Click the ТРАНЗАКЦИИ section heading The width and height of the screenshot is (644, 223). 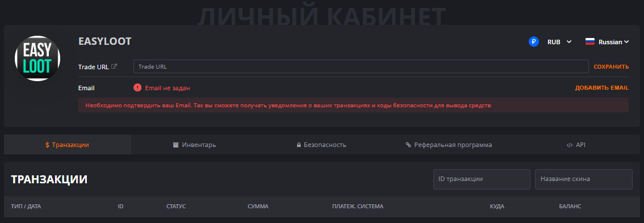click(49, 179)
